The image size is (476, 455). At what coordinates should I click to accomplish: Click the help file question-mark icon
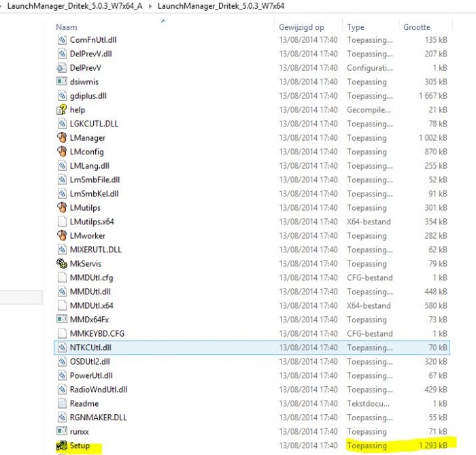pos(62,109)
